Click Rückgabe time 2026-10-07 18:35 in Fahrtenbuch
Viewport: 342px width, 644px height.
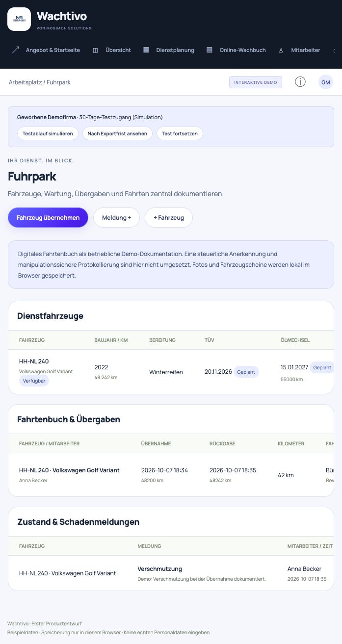tap(233, 470)
